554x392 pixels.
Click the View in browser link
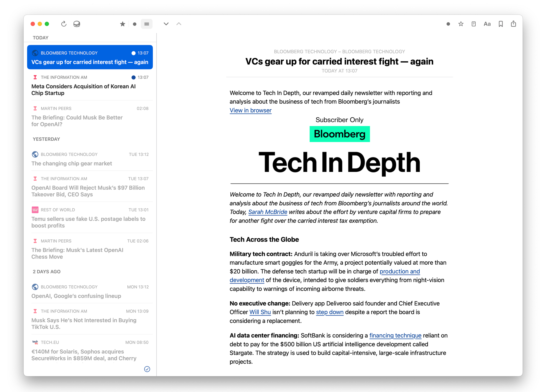click(x=250, y=110)
